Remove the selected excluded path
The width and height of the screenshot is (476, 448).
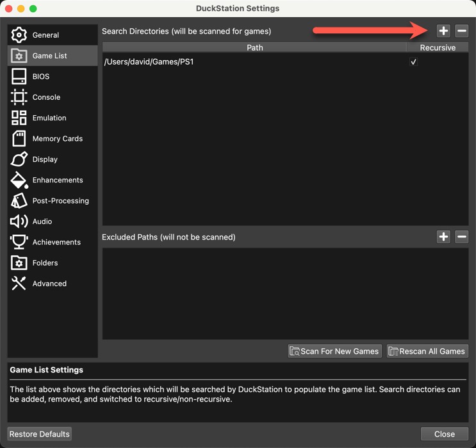click(x=461, y=237)
